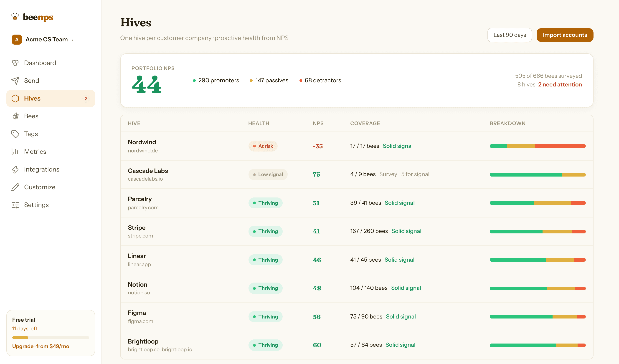The height and width of the screenshot is (364, 619).
Task: Click the nordwind.de domain text
Action: [x=143, y=151]
